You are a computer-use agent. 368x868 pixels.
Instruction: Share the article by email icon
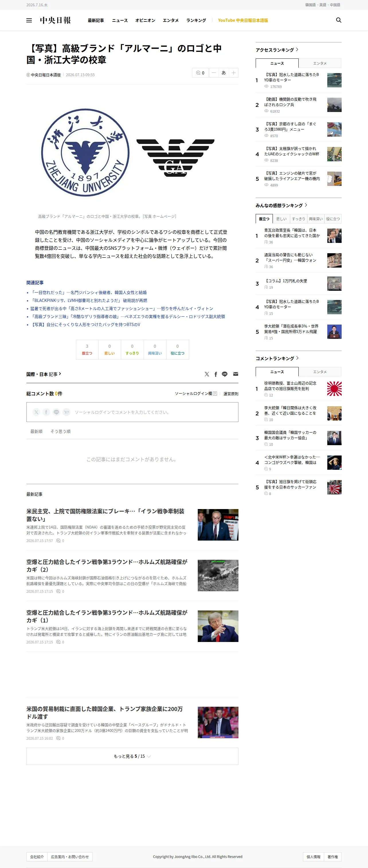pyautogui.click(x=236, y=374)
